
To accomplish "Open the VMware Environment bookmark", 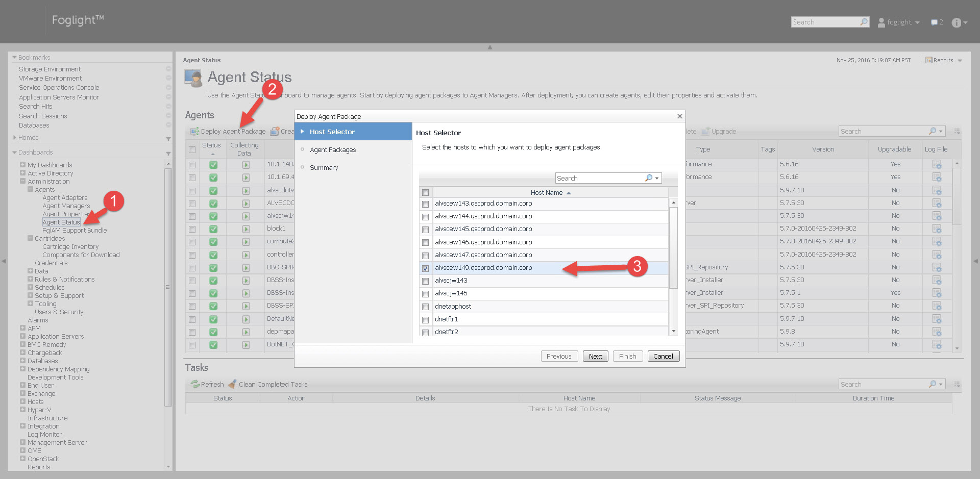I will point(51,79).
